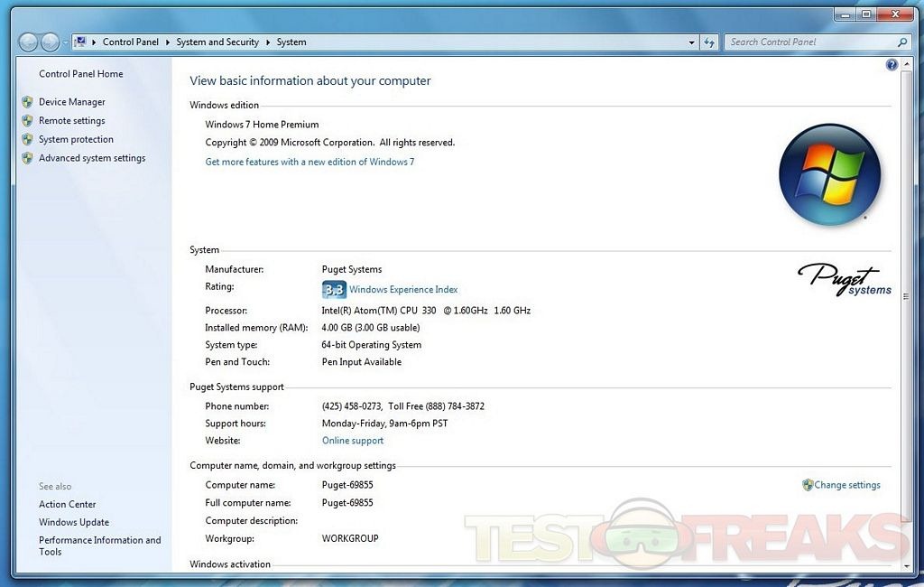Click the Forward navigation arrow button
924x587 pixels.
point(50,42)
